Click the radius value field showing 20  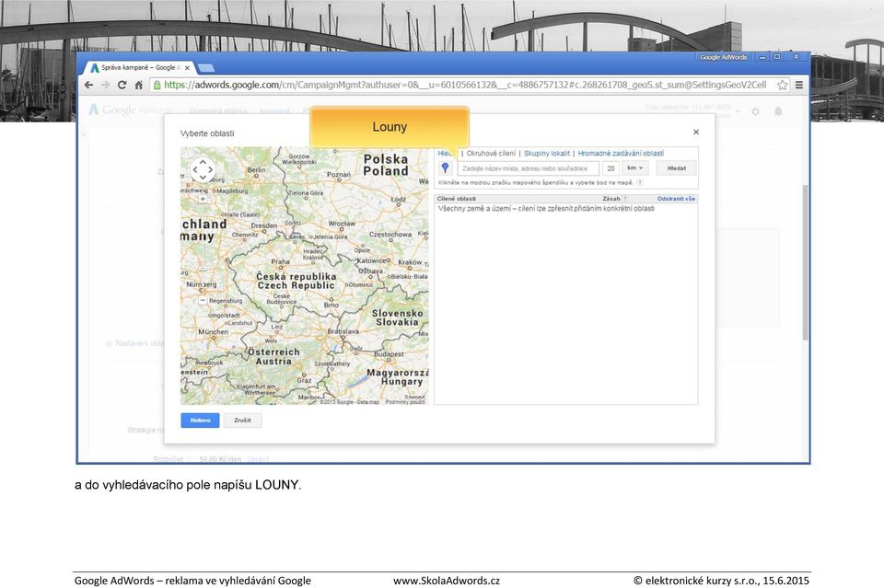611,168
